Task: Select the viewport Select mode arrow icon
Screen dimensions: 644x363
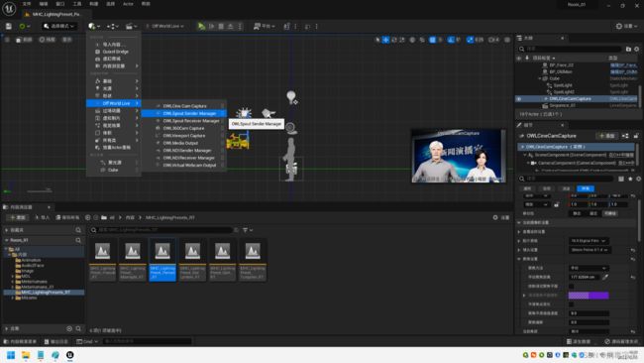Action: 377,40
